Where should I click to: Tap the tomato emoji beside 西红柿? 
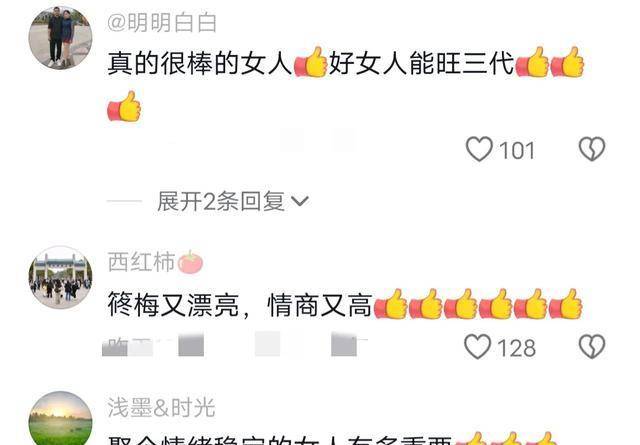tap(190, 262)
